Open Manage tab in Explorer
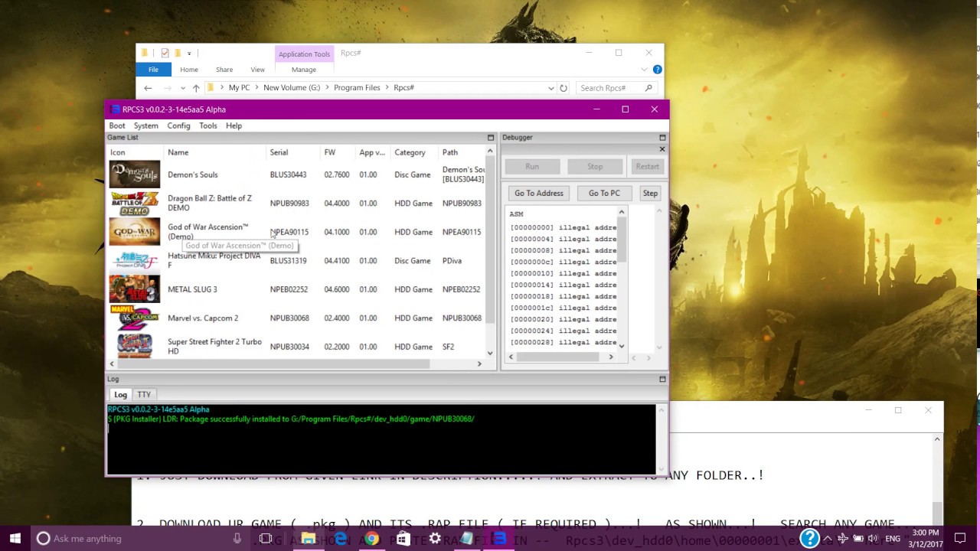The image size is (980, 551). 303,70
